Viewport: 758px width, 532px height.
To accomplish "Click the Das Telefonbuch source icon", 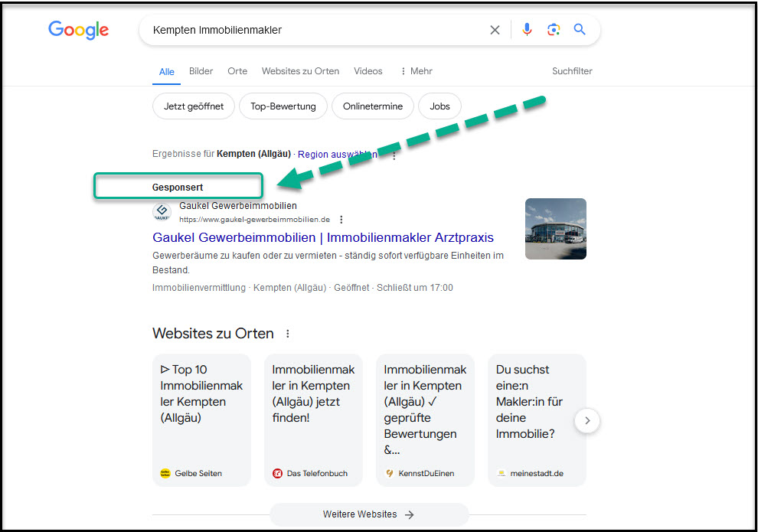I will click(277, 473).
